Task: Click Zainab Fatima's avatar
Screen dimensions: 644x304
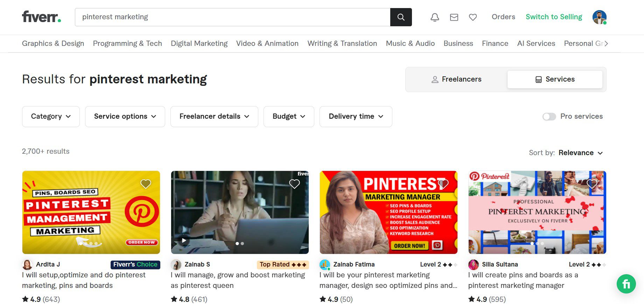Action: coord(324,264)
